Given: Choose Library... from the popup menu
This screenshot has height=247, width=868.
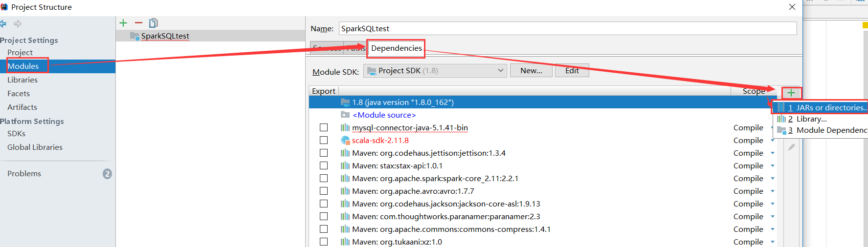Looking at the screenshot, I should (822, 119).
